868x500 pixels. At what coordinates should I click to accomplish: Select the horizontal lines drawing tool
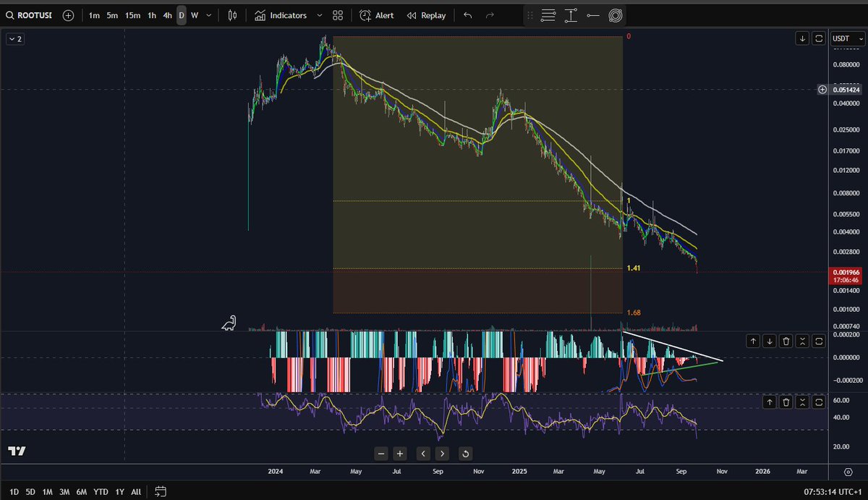tap(549, 15)
